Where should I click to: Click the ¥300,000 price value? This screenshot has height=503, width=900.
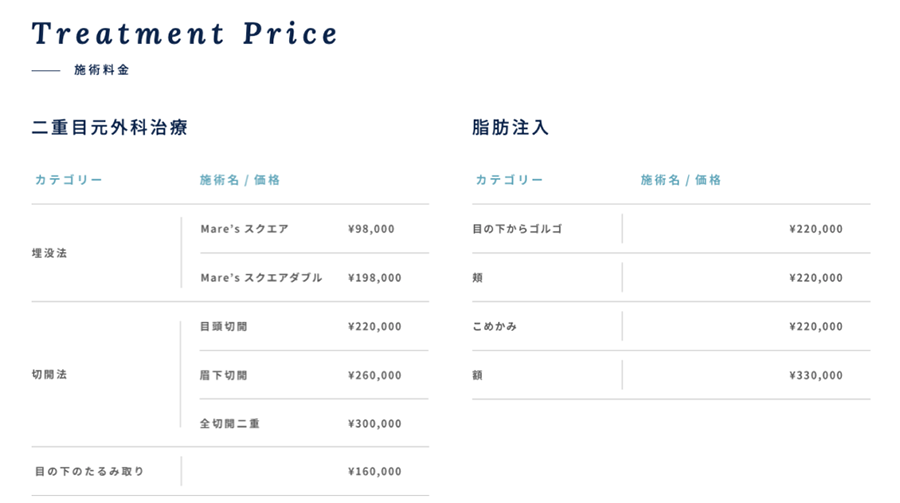[x=375, y=423]
